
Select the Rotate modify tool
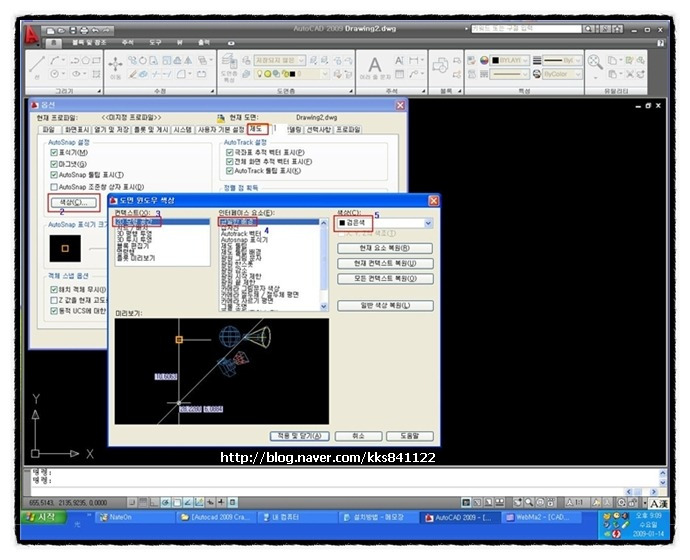(x=143, y=60)
